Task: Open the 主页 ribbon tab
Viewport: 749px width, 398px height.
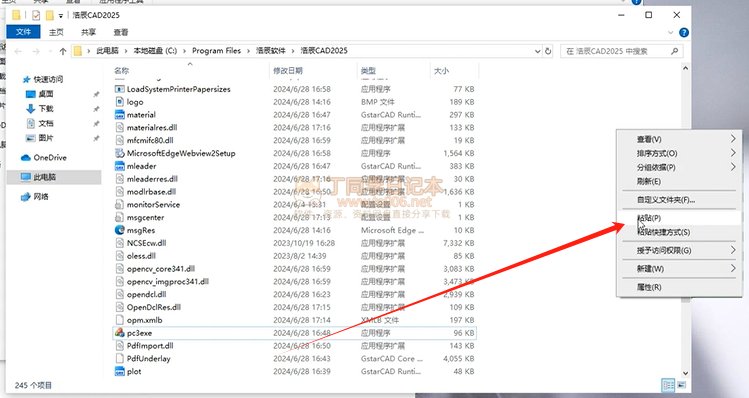Action: pyautogui.click(x=56, y=32)
